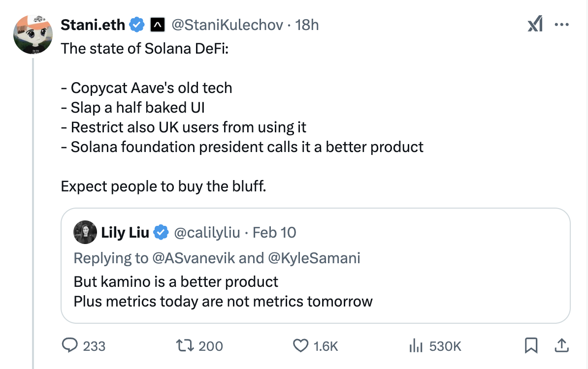Viewport: 588px width, 369px height.
Task: Click the Lily Liu display name
Action: tap(125, 232)
